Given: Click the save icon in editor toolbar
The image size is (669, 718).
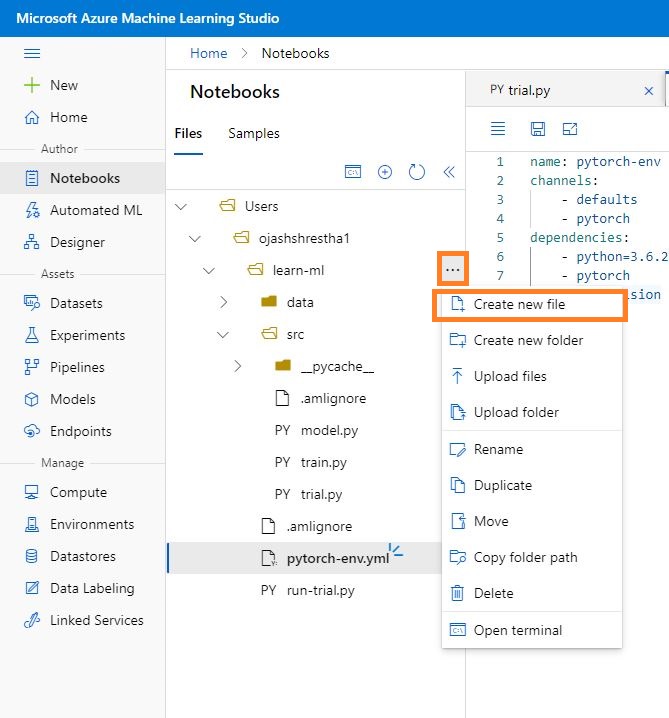Looking at the screenshot, I should point(538,129).
